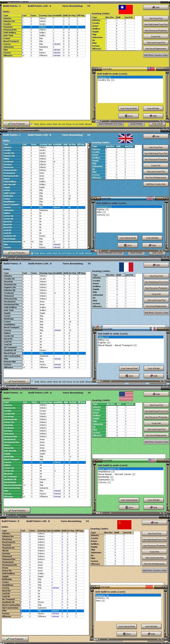Viewport: 170px width, 644px height.
Task: Click Add Minor Country Units in China window
Action: [156, 55]
